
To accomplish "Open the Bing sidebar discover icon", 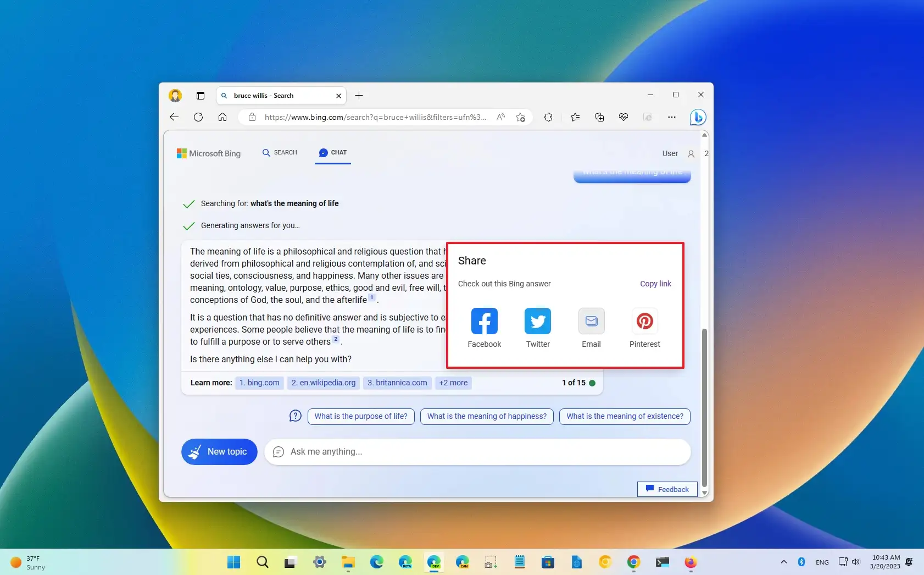I will (698, 117).
